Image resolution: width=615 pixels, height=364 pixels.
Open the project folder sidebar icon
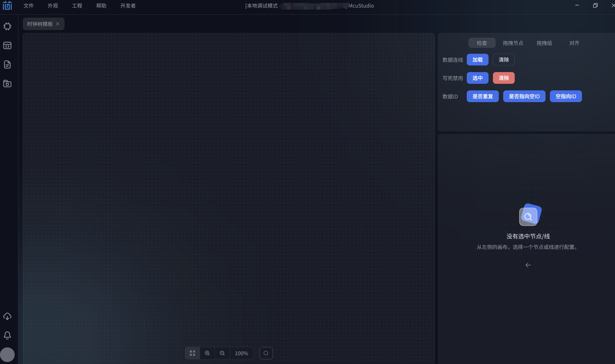(x=7, y=84)
